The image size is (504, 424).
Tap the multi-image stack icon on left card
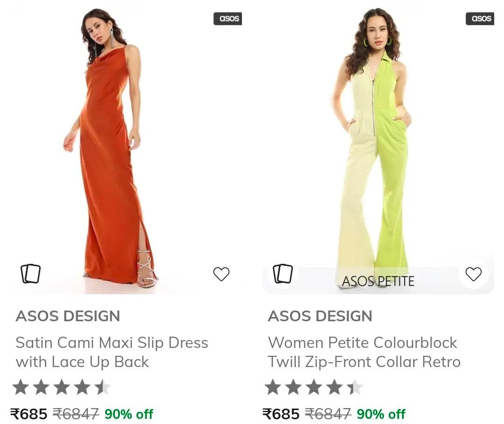tap(30, 274)
